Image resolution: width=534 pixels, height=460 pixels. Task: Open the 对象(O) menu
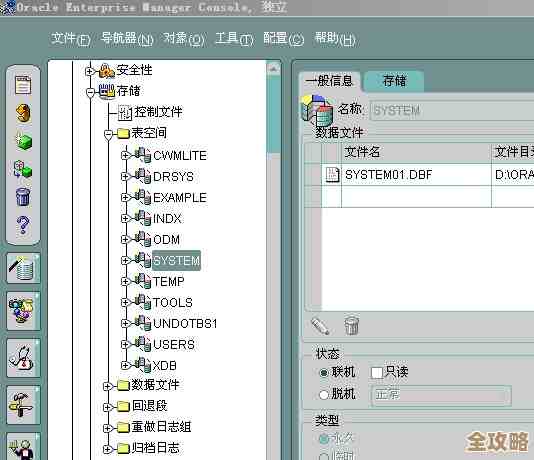point(184,39)
